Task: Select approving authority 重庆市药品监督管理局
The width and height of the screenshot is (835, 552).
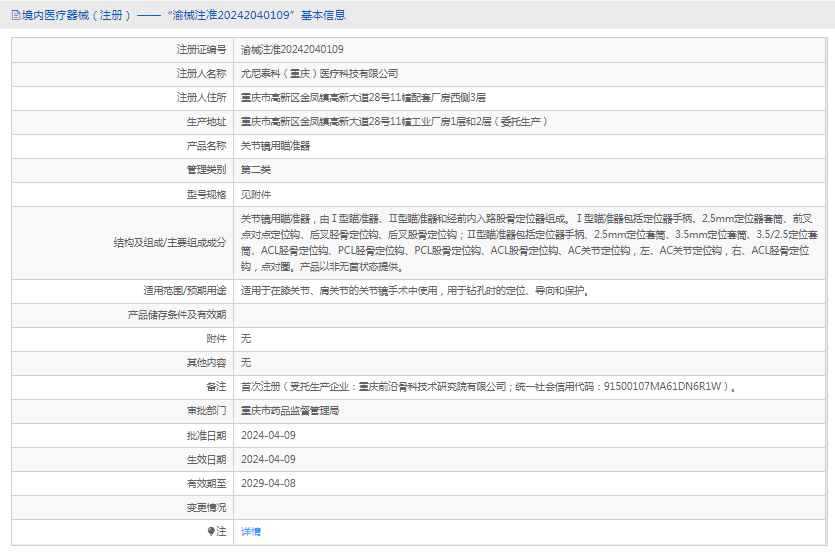Action: pyautogui.click(x=290, y=411)
